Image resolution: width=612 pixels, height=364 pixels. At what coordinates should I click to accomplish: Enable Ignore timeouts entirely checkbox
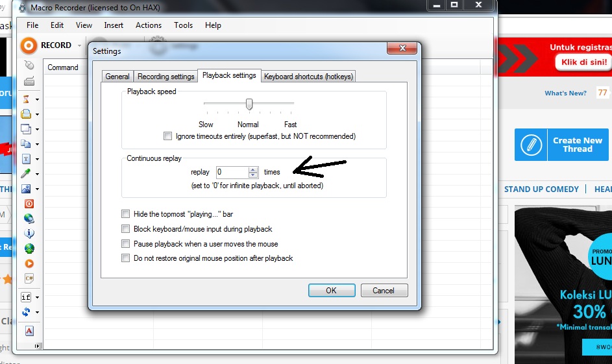click(168, 136)
